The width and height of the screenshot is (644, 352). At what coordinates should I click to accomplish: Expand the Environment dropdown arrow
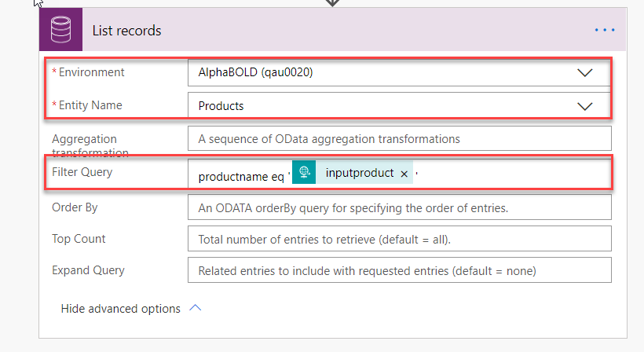point(584,73)
